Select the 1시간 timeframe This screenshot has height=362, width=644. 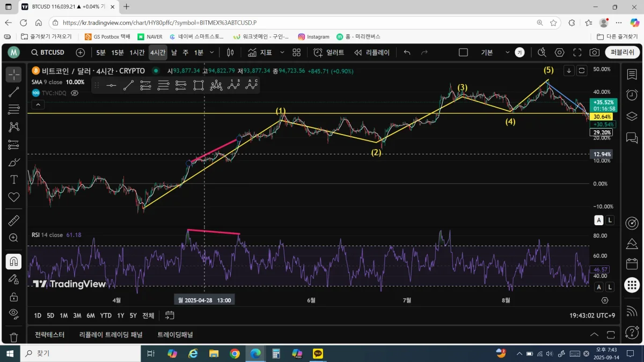[x=137, y=53]
